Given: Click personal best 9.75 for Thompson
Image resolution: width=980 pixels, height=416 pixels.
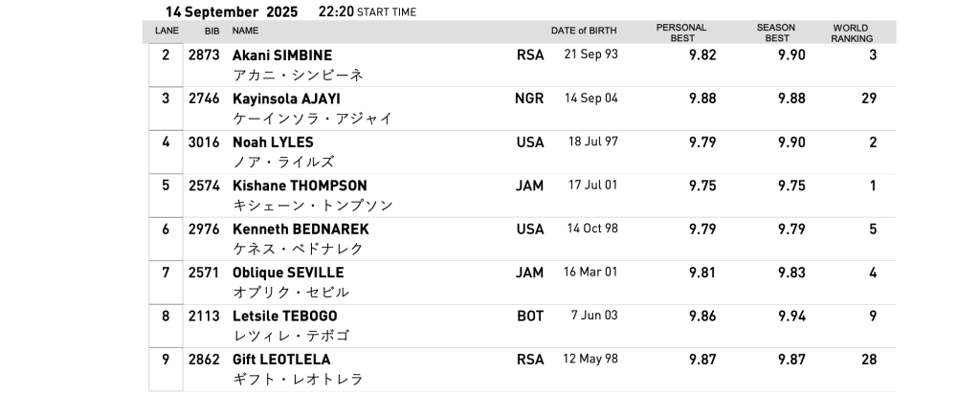Looking at the screenshot, I should [702, 186].
